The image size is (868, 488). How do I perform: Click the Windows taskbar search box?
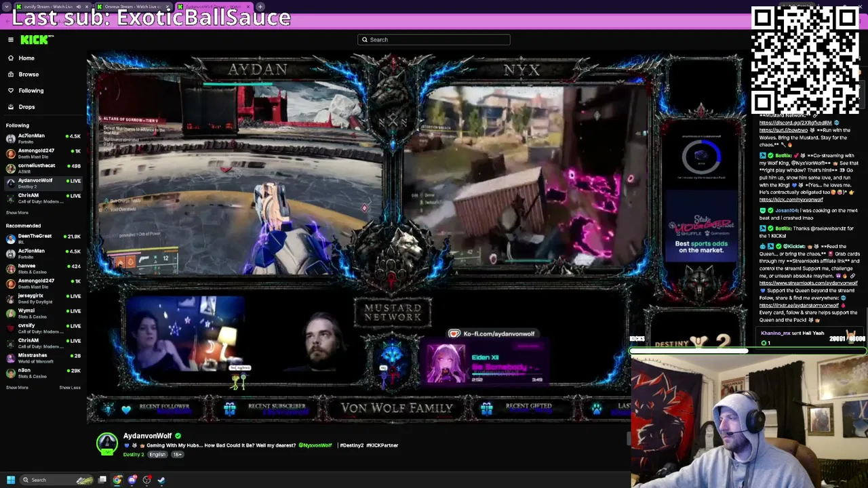pos(57,480)
